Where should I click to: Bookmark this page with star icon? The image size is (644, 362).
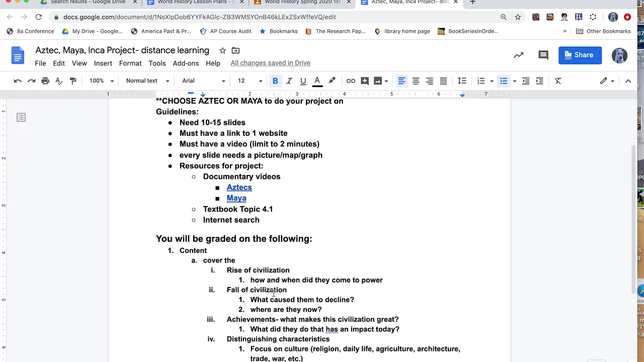point(518,17)
